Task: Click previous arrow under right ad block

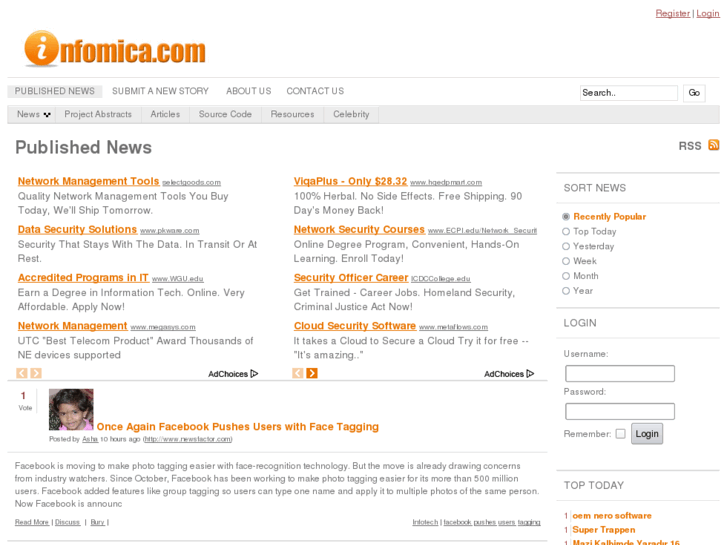Action: tap(298, 373)
